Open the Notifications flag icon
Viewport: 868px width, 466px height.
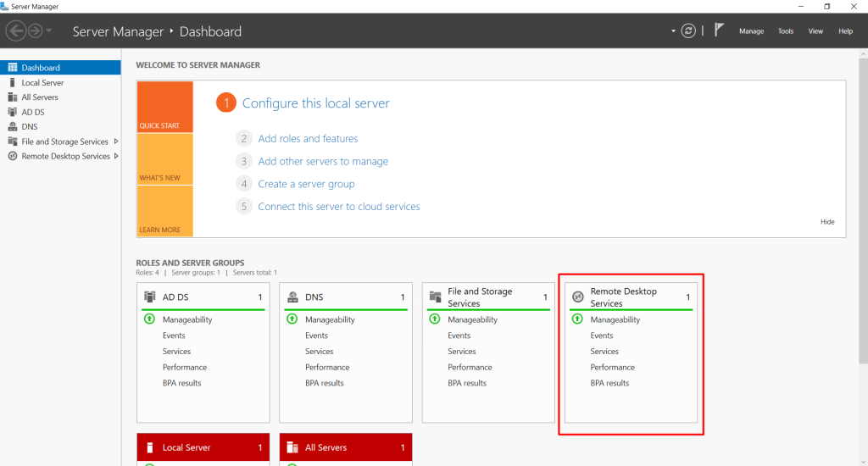pos(719,31)
